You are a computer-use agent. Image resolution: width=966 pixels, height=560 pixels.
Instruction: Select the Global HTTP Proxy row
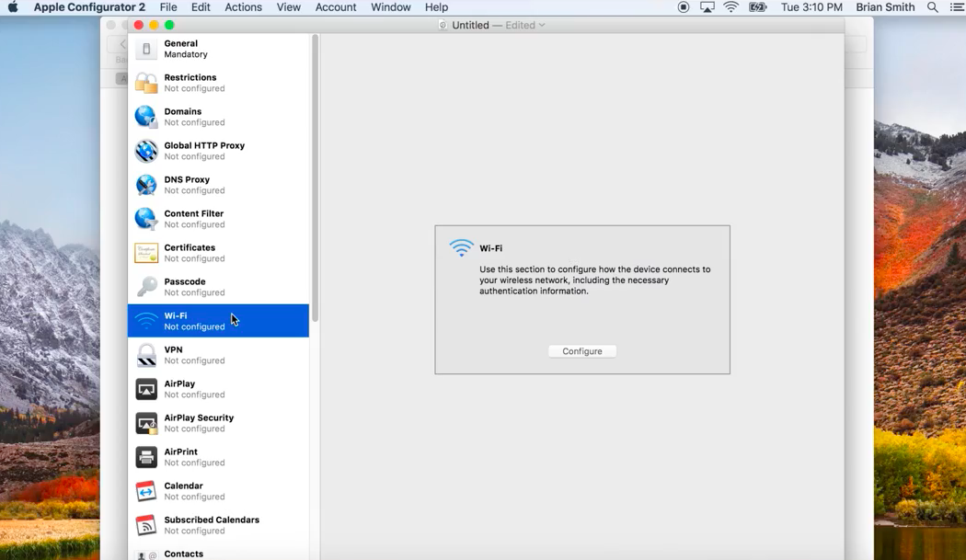pos(218,151)
